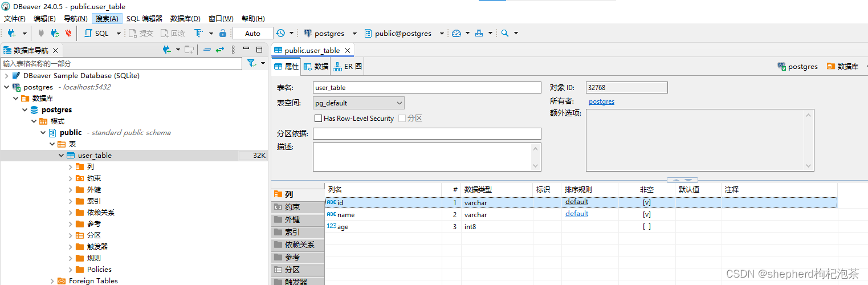Viewport: 868px width, 285px height.
Task: Collapse the postgres localhost:5432 connection node
Action: tap(6, 87)
